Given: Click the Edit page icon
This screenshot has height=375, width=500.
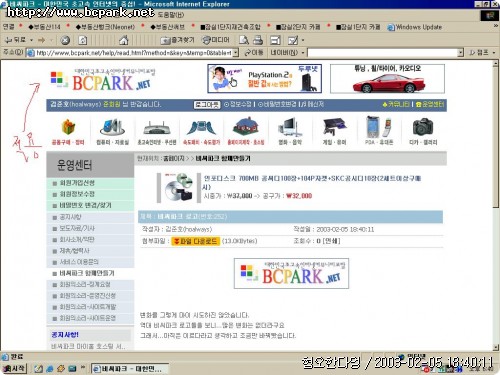Looking at the screenshot, I should [x=293, y=40].
